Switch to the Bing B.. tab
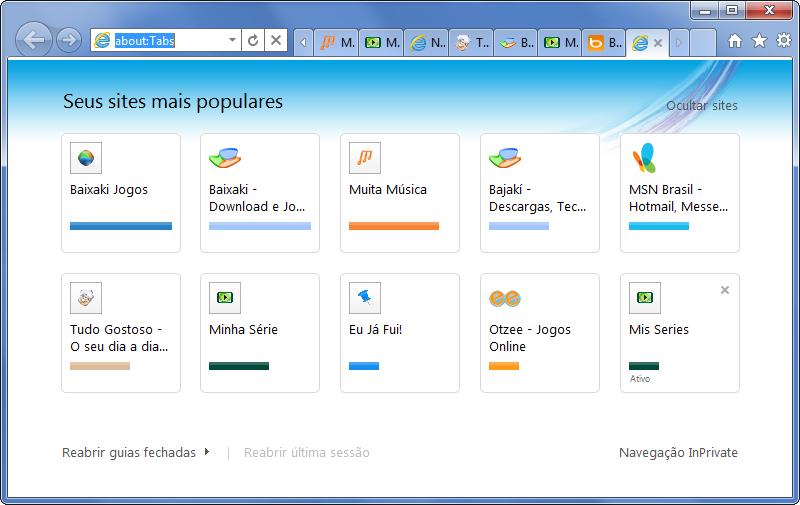The height and width of the screenshot is (505, 800). (604, 42)
